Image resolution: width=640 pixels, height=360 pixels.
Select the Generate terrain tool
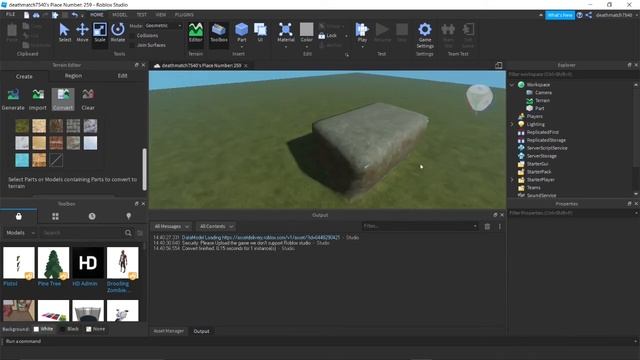point(13,100)
